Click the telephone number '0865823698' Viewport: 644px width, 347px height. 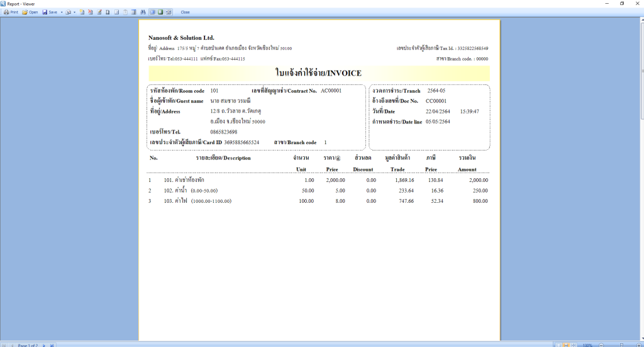tap(224, 132)
